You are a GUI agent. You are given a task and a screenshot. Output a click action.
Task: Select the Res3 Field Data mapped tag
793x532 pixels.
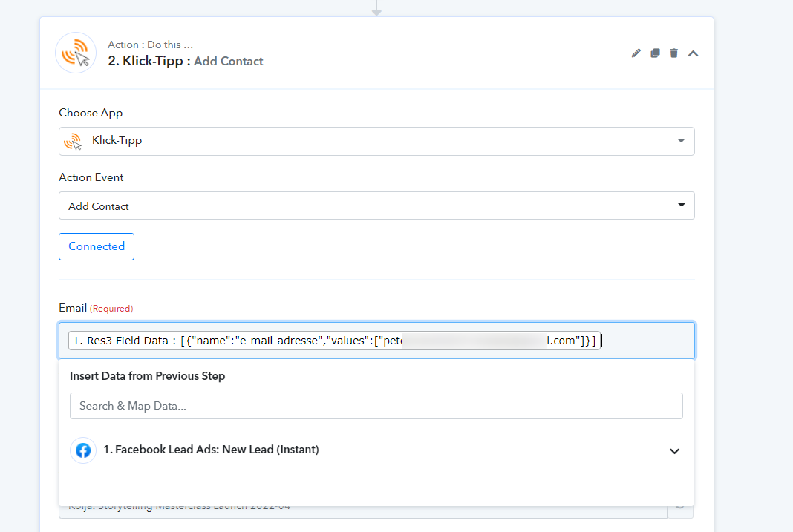334,341
